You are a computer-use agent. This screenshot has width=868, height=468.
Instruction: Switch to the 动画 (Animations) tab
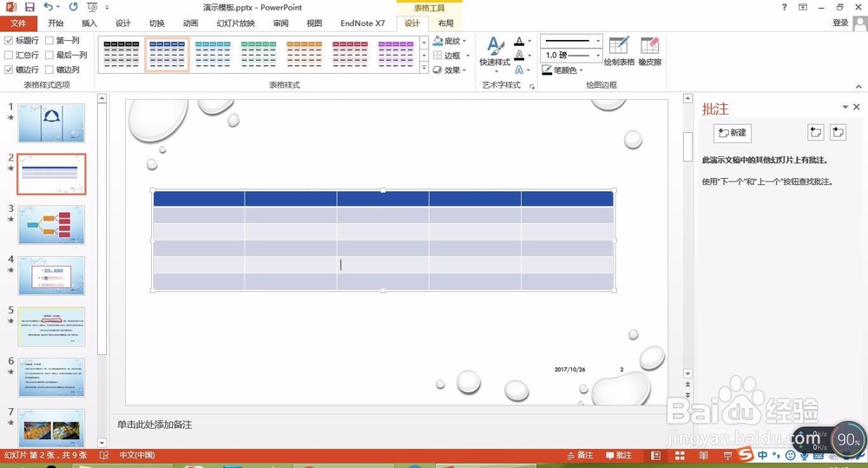point(190,23)
